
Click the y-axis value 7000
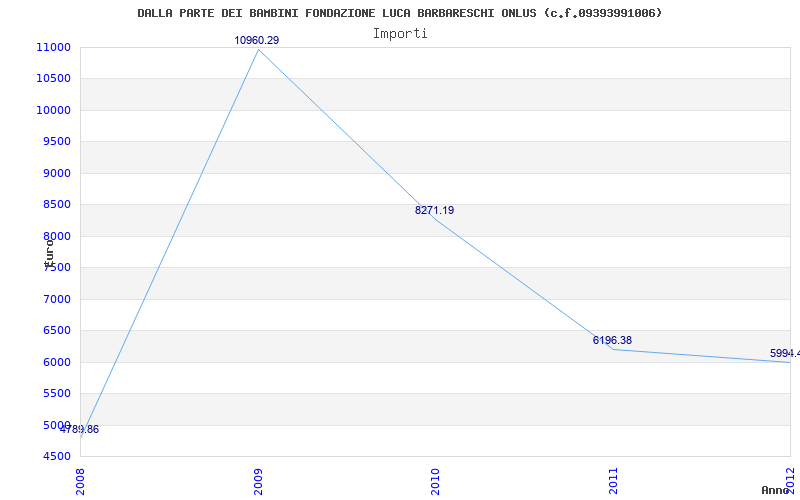[57, 299]
